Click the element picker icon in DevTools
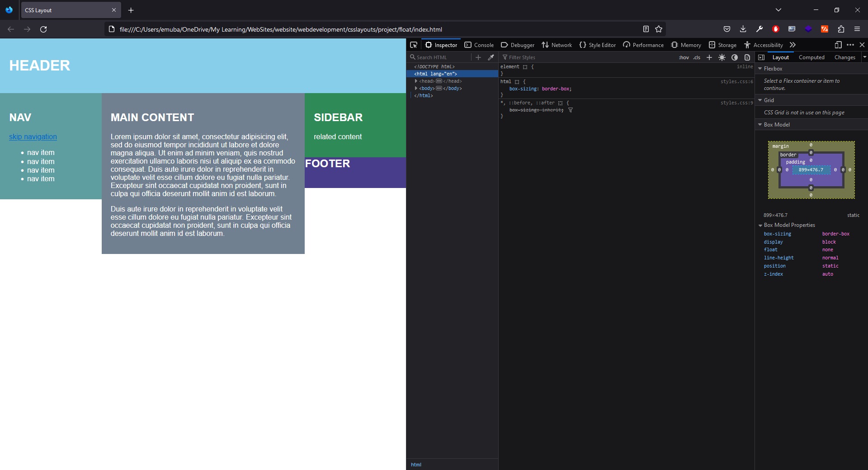The width and height of the screenshot is (868, 470). (413, 45)
